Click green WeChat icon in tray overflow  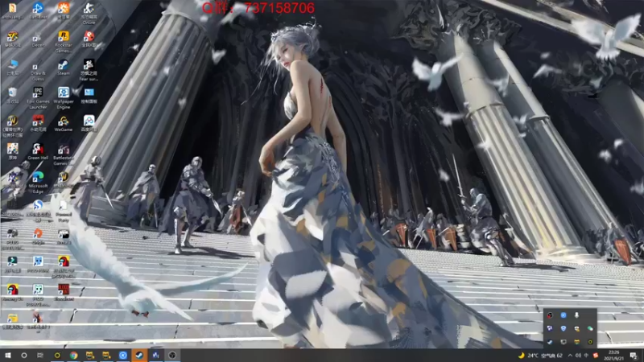pyautogui.click(x=590, y=328)
